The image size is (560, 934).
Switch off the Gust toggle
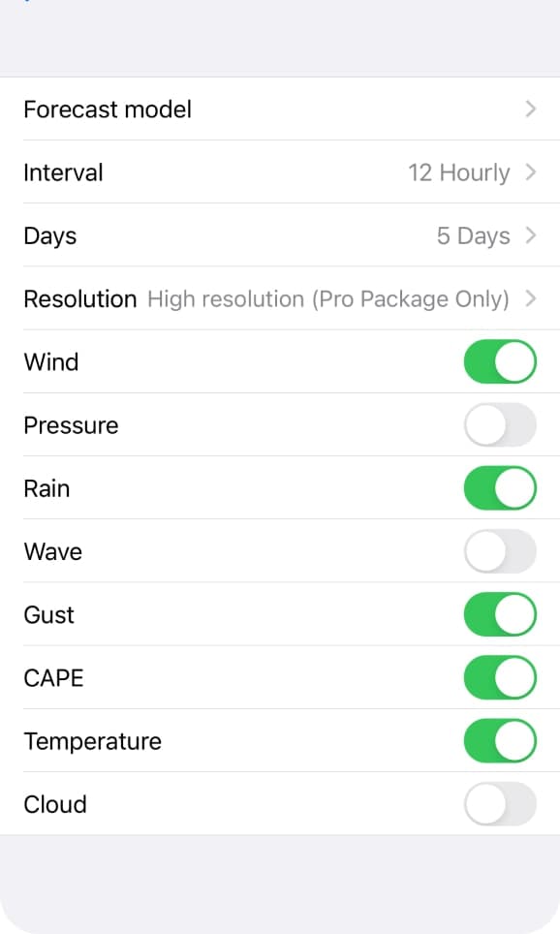tap(500, 614)
